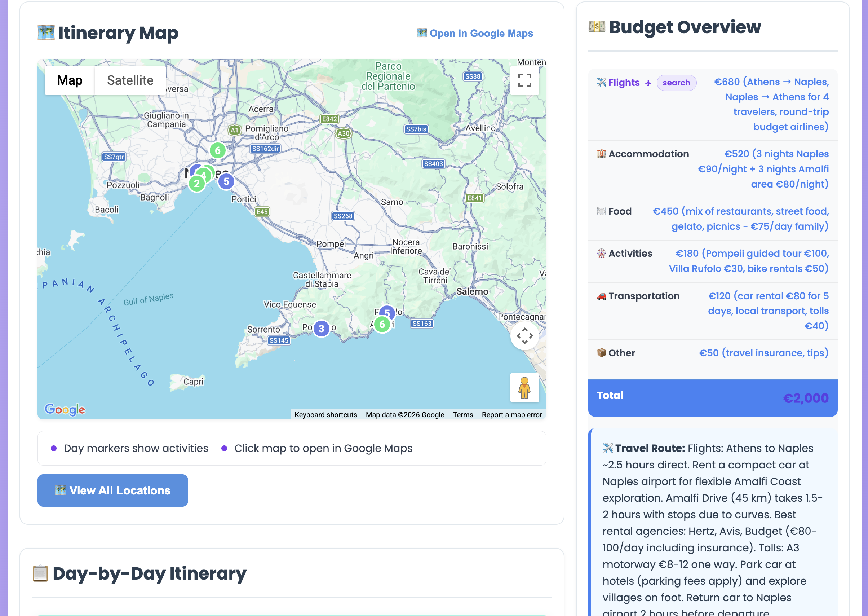Screen dimensions: 868x616
Task: Open the map camera controls compass
Action: (524, 336)
